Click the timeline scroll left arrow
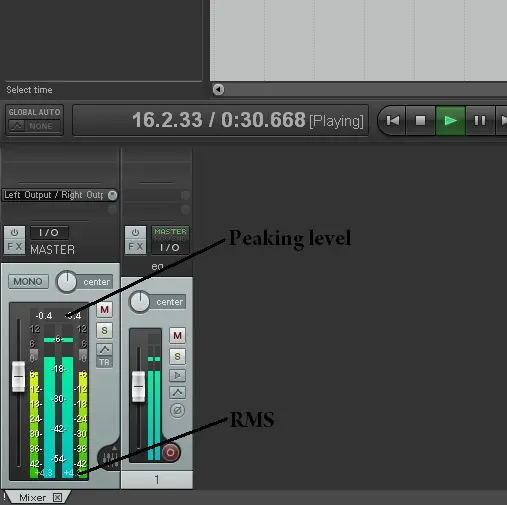Viewport: 507px width, 505px height. coord(218,89)
